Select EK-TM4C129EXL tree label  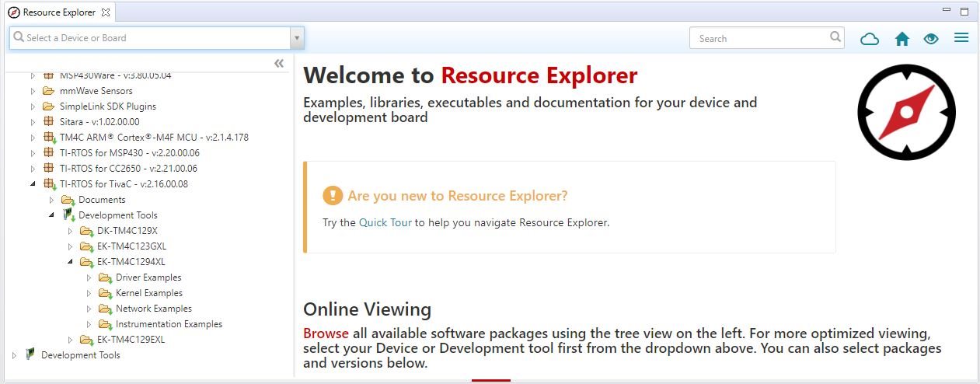(x=131, y=340)
